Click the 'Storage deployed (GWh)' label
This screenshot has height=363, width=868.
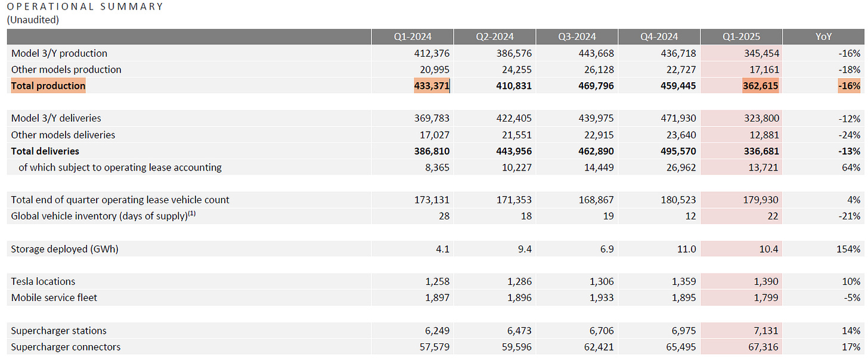tap(64, 249)
